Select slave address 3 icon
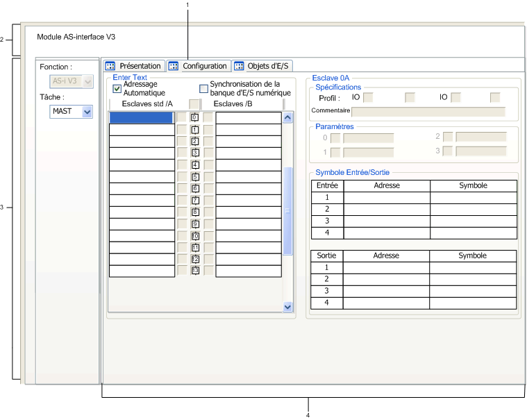The width and height of the screenshot is (527, 420). [x=195, y=153]
